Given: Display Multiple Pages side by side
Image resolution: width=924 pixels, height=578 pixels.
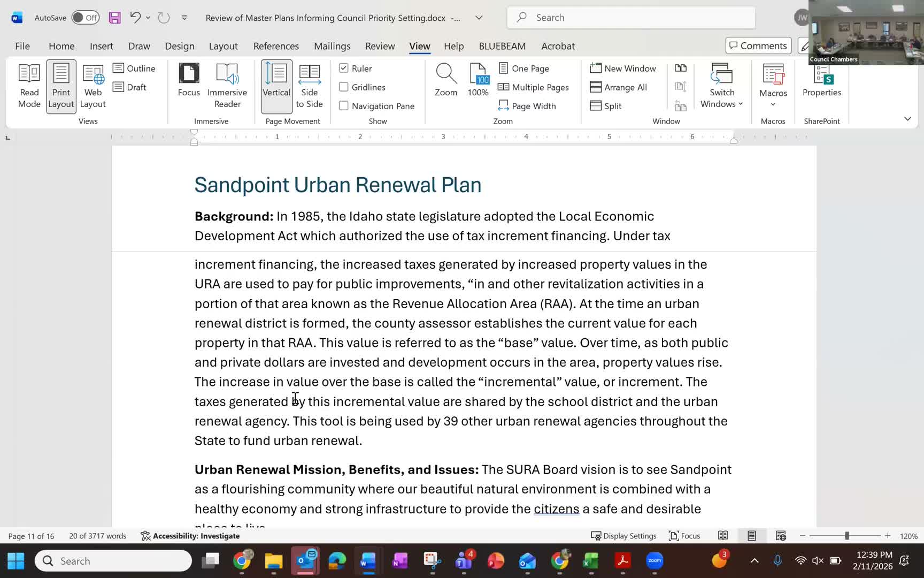Looking at the screenshot, I should (x=533, y=87).
